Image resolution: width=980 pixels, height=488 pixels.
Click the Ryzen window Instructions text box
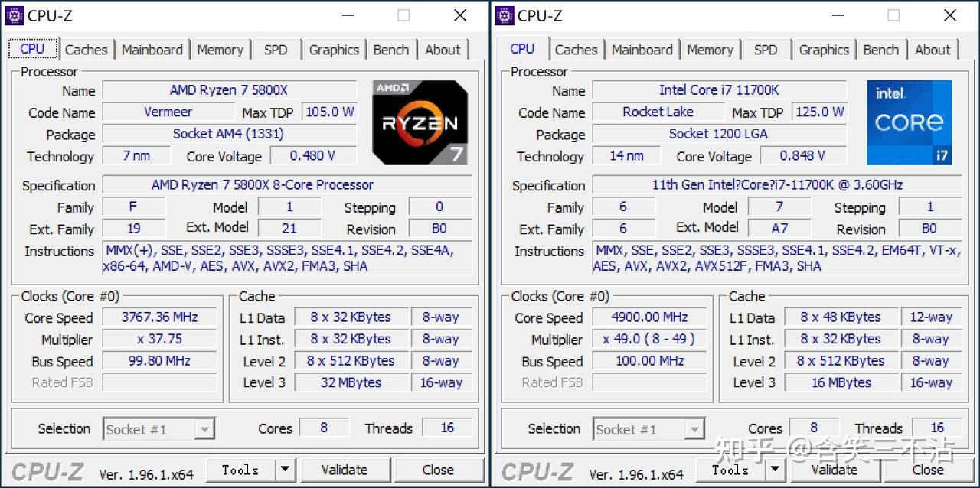pos(287,259)
